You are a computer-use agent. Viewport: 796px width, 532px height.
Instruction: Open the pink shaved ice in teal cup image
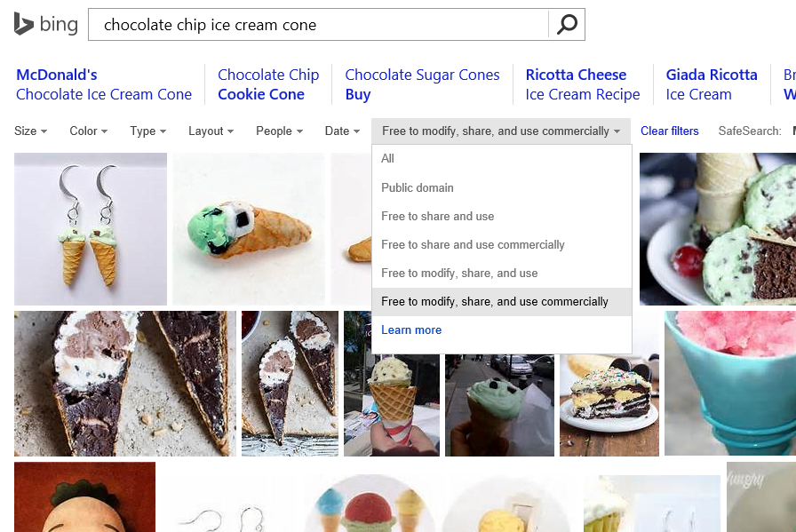pyautogui.click(x=729, y=383)
